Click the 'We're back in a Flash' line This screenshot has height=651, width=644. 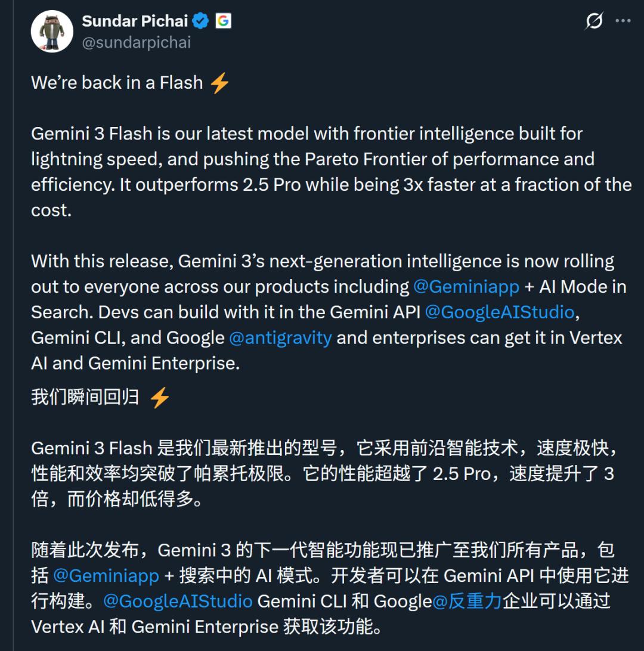[117, 82]
